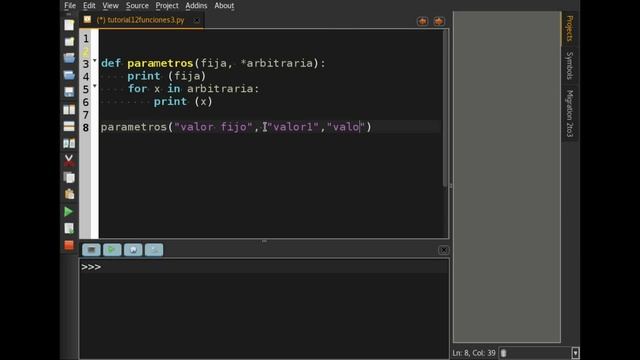
Task: Click the string "valor1" on line 8
Action: 293,127
